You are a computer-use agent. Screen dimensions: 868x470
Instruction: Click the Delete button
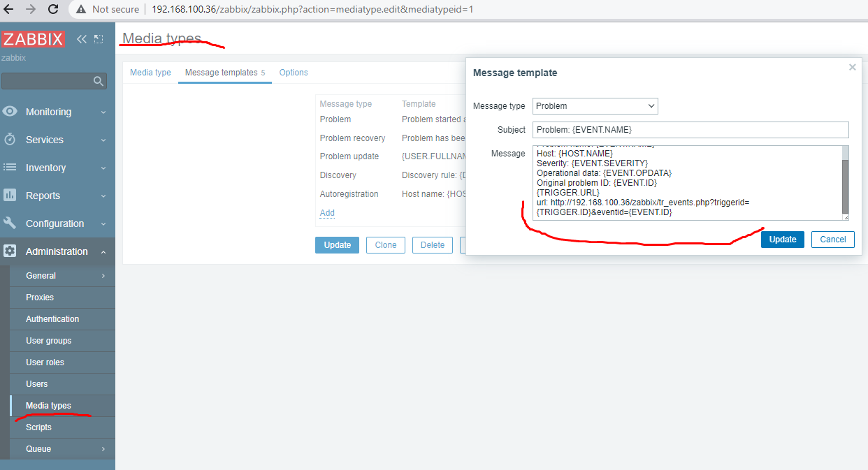433,245
